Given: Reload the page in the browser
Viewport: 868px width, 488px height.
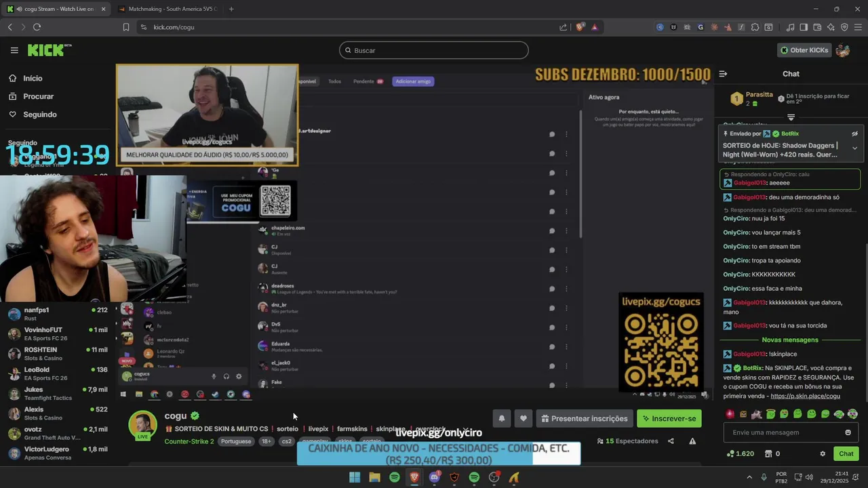Looking at the screenshot, I should (x=37, y=27).
